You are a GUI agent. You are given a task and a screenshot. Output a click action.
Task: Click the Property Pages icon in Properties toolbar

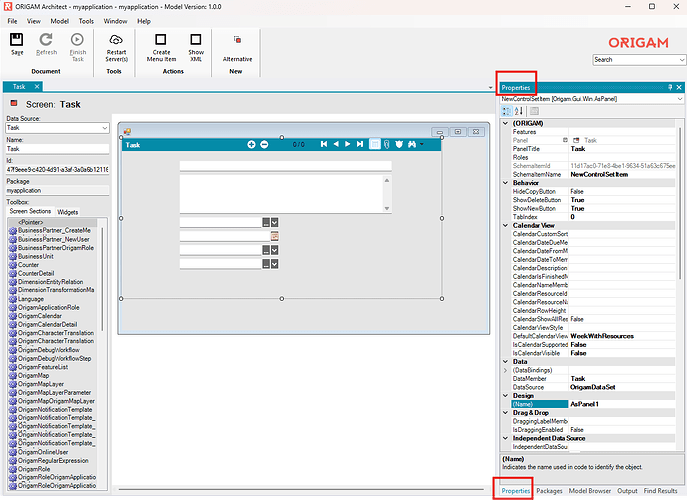(x=534, y=111)
